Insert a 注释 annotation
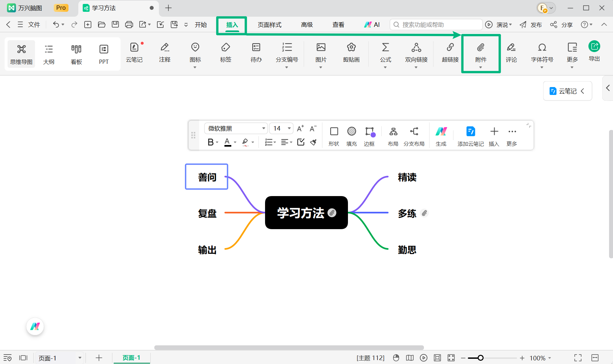The image size is (613, 364). (x=165, y=53)
